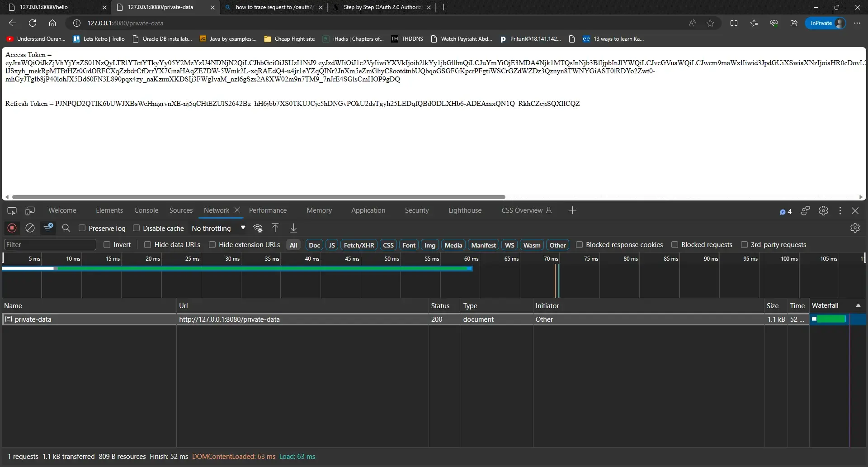This screenshot has height=467, width=868.
Task: Check 3rd-party requests
Action: [x=744, y=245]
